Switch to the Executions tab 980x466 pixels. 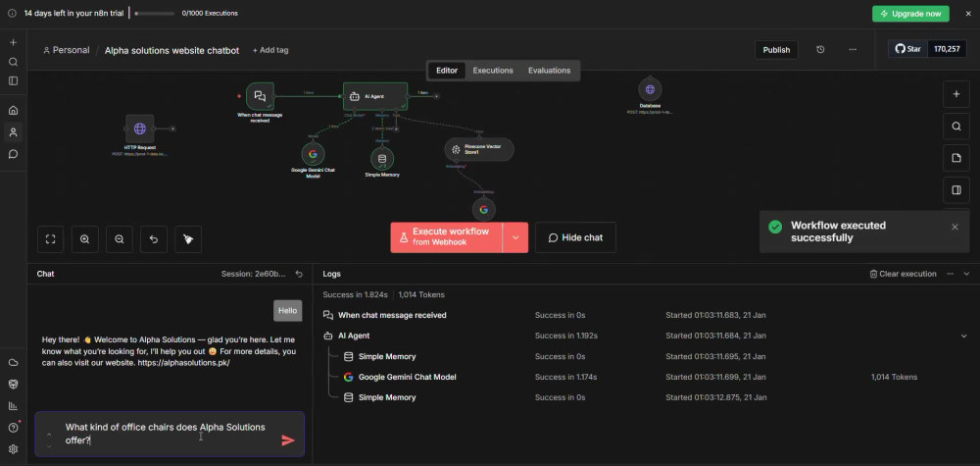coord(493,71)
